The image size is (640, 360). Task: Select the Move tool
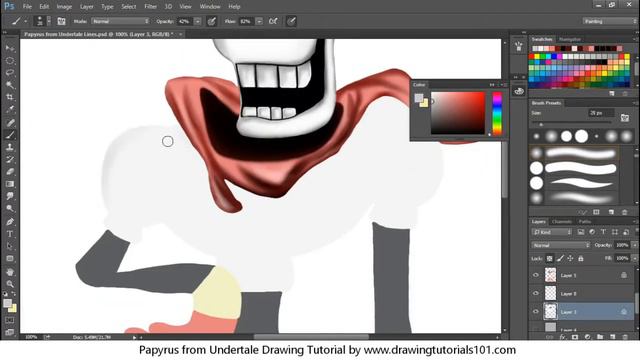[10, 48]
